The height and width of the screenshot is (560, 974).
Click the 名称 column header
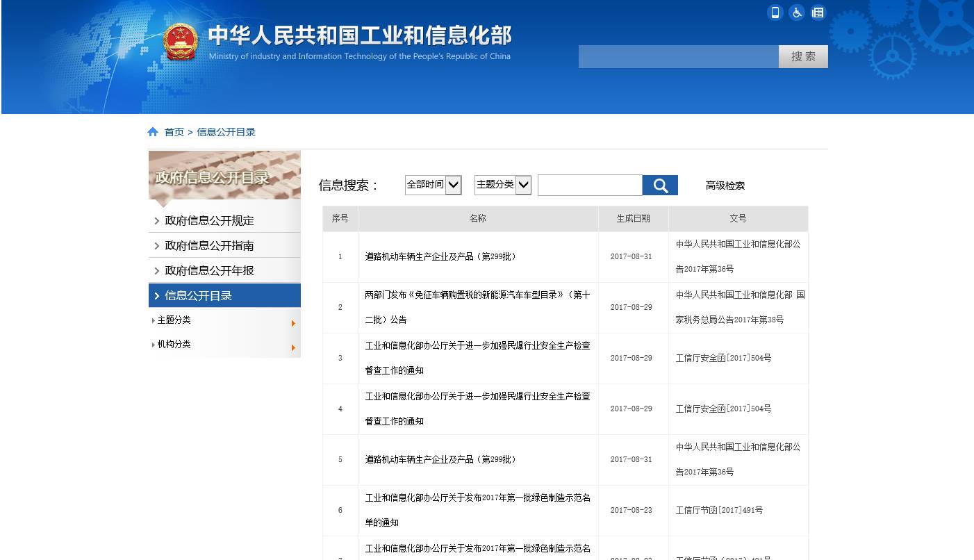[x=478, y=218]
